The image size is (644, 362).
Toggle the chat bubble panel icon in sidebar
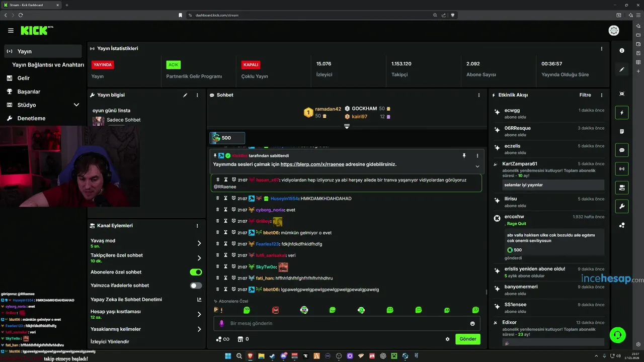[x=622, y=150]
